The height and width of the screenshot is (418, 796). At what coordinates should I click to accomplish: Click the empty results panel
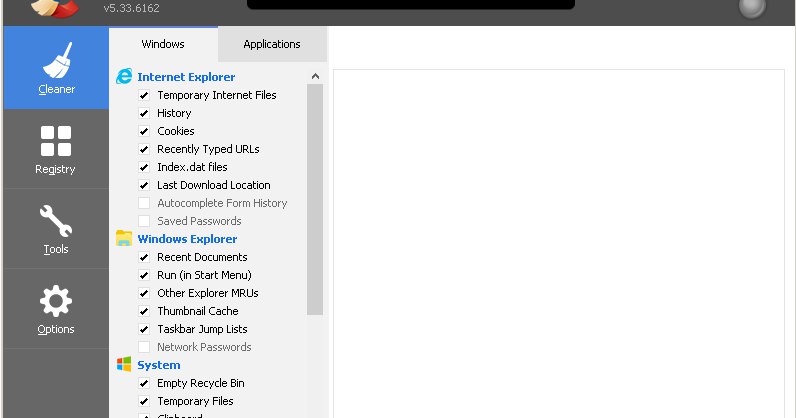pos(559,244)
